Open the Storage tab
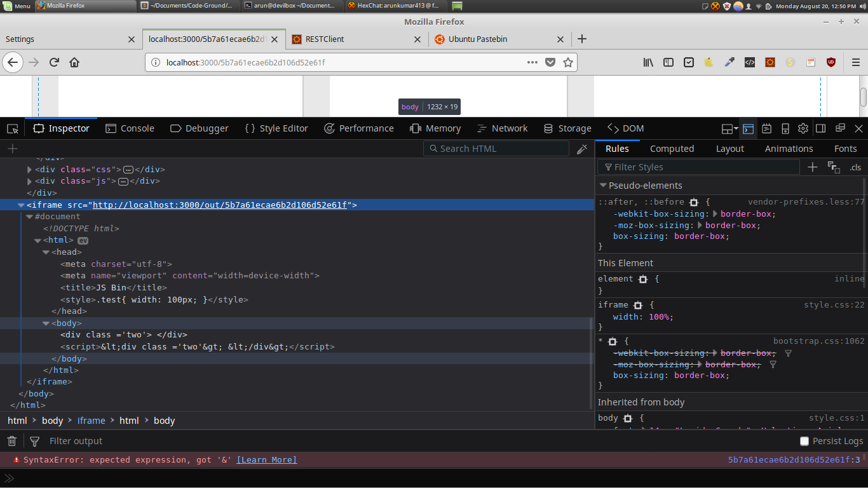The height and width of the screenshot is (488, 868). tap(567, 128)
